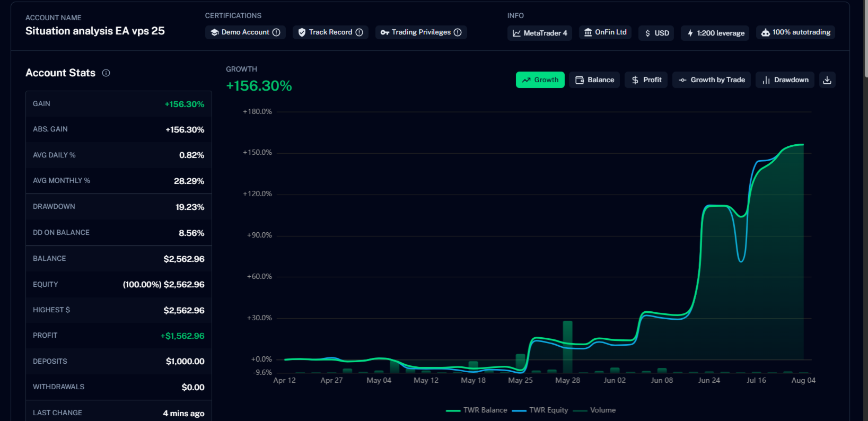
Task: Click the Account Stats info icon
Action: coord(106,73)
